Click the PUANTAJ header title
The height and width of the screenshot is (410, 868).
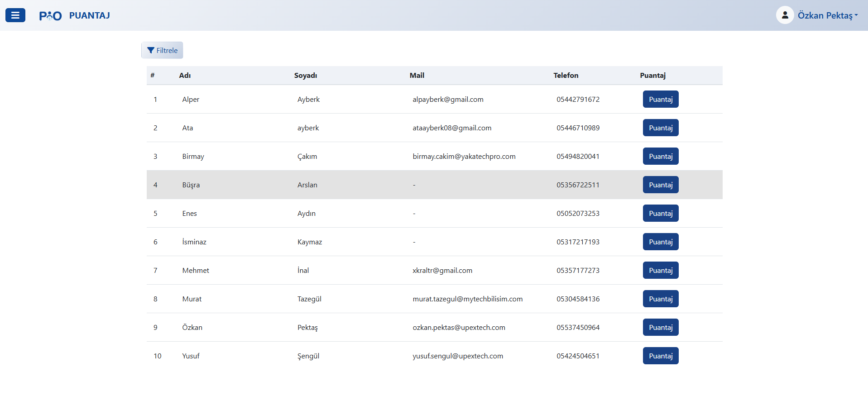[89, 15]
